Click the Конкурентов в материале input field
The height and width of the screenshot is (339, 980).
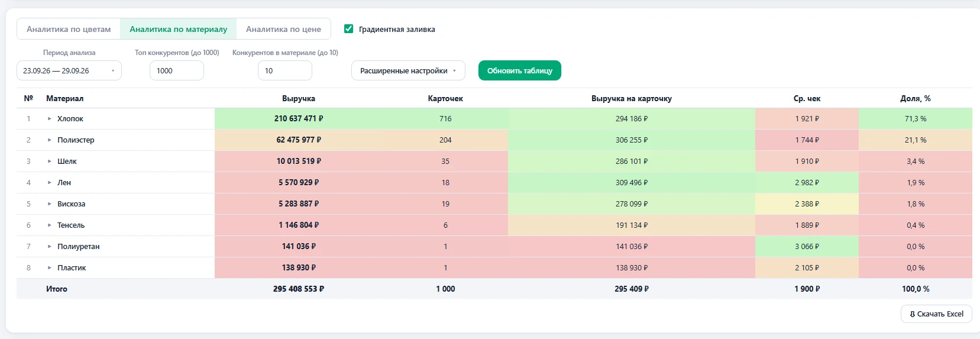click(285, 70)
